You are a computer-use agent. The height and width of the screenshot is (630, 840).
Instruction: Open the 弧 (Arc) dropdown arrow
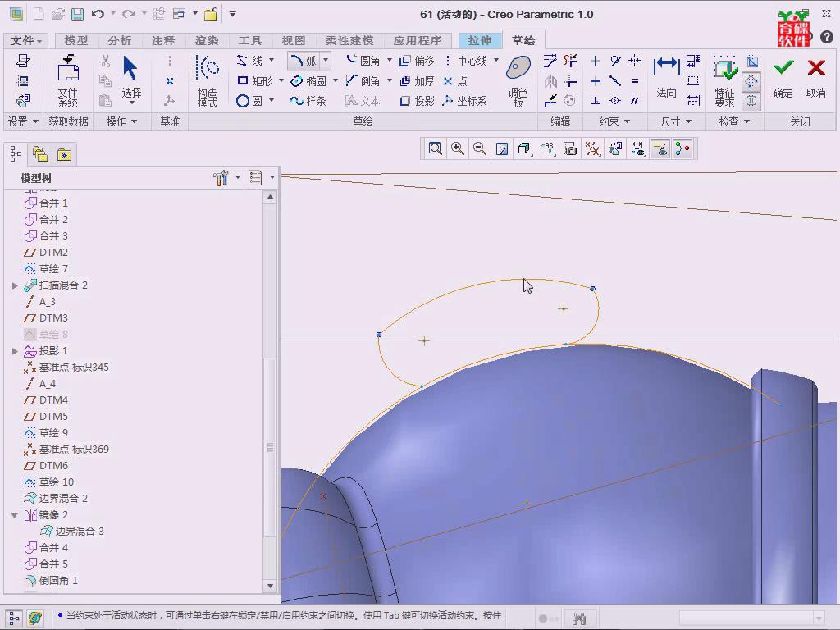click(x=326, y=60)
